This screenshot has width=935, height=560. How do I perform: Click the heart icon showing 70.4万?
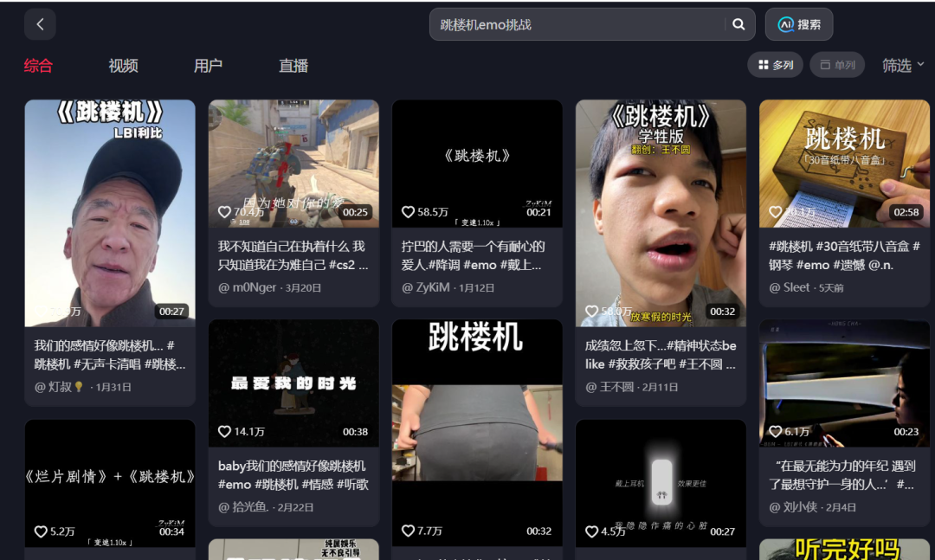pos(224,212)
